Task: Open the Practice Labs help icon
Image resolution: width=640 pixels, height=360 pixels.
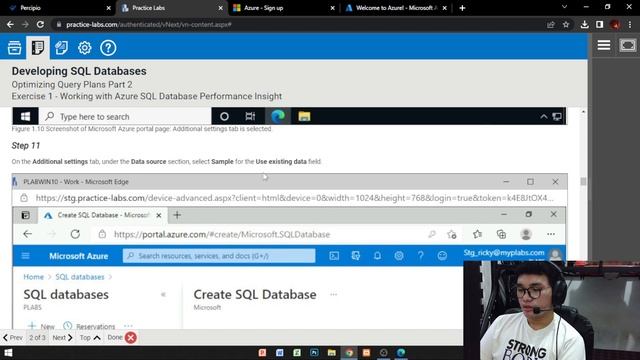Action: pos(108,48)
